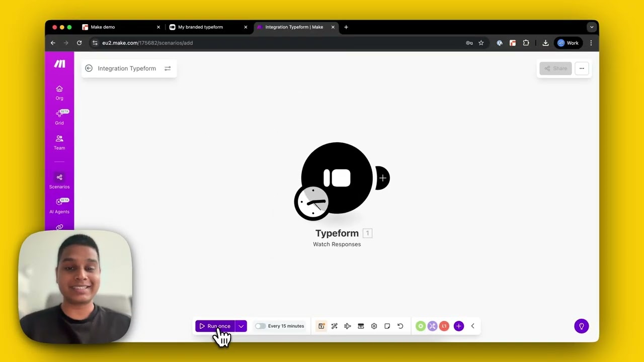
Task: Expand the Run once dropdown arrow
Action: (240, 326)
